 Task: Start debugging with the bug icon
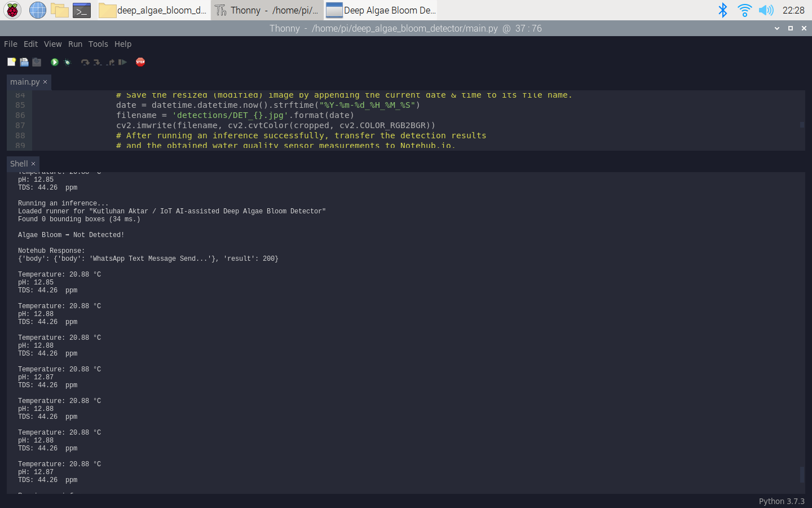pos(68,62)
